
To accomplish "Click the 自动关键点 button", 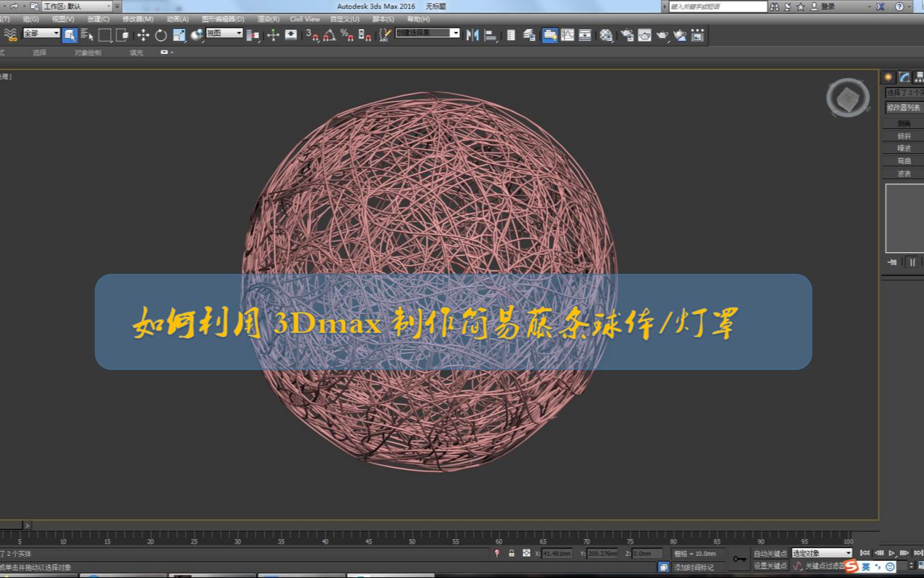I will click(770, 554).
